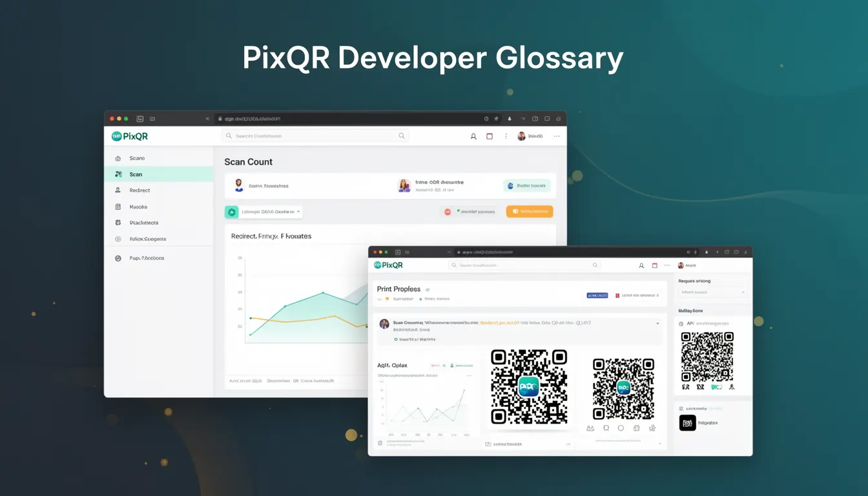
Task: Click the red calendar icon in the back window header
Action: pos(490,136)
